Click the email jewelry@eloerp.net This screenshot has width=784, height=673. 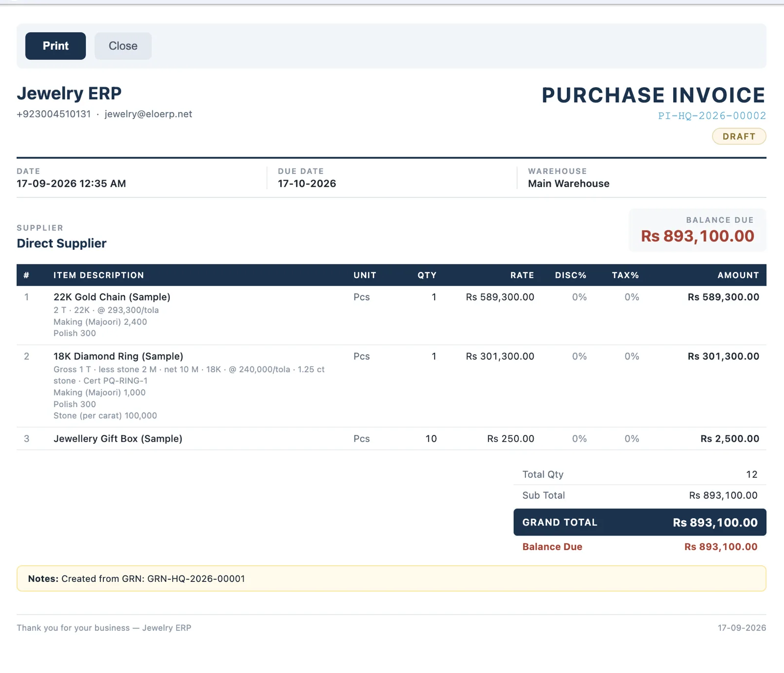[x=148, y=114]
